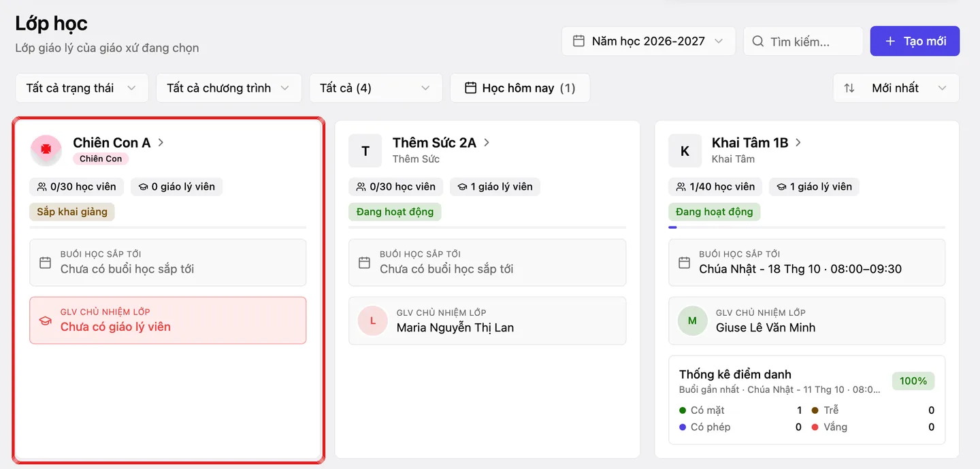Open the Thêm Sức 2A class title
Image resolution: width=980 pixels, height=469 pixels.
pos(434,142)
